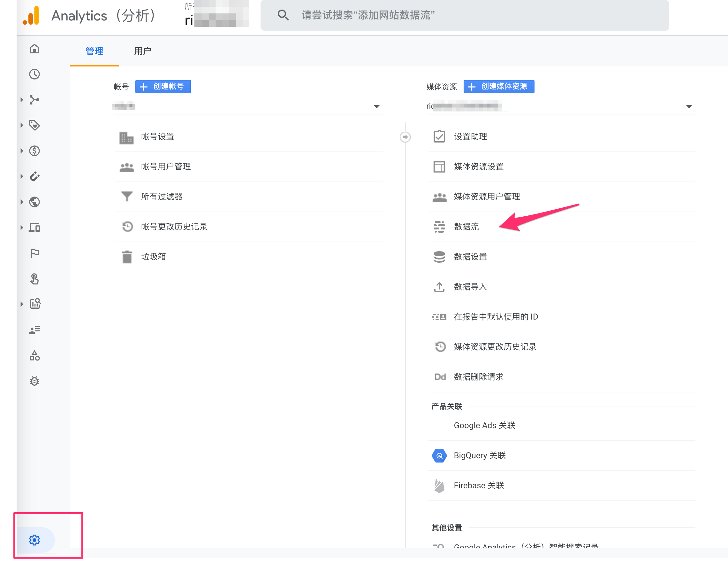The image size is (728, 572).
Task: Open 媒体资源用户管理
Action: [561, 197]
